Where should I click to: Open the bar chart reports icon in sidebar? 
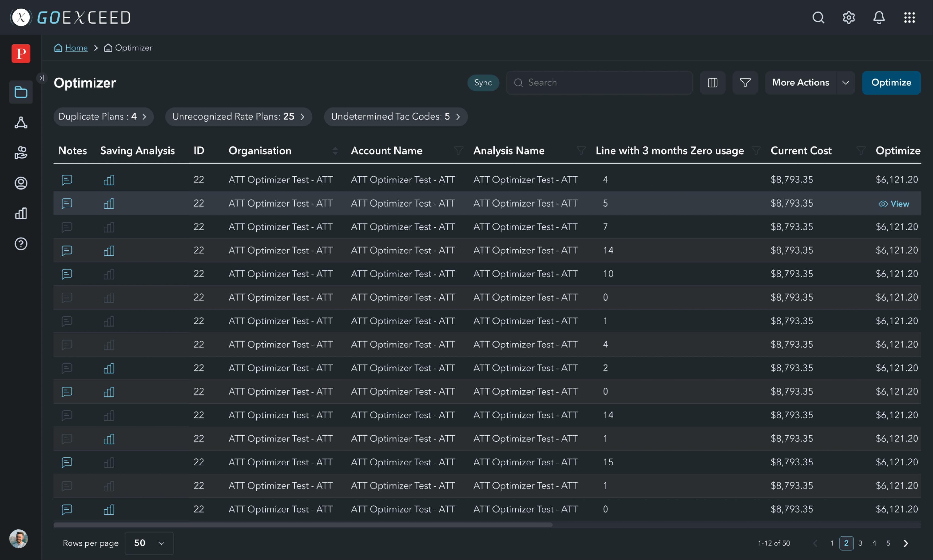[x=21, y=214]
